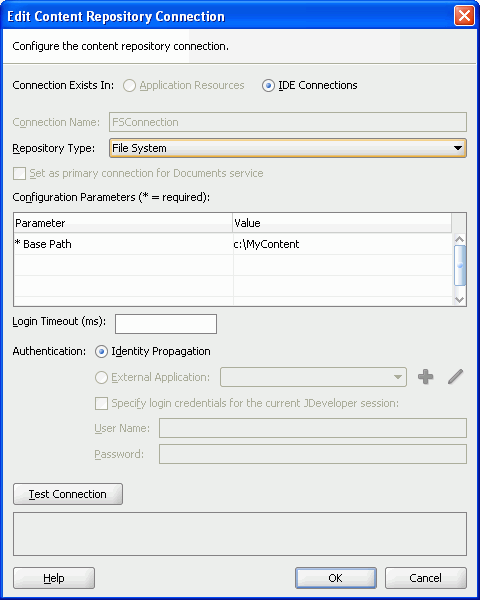Dismiss dialog with the Cancel button
The height and width of the screenshot is (600, 480).
pos(426,578)
